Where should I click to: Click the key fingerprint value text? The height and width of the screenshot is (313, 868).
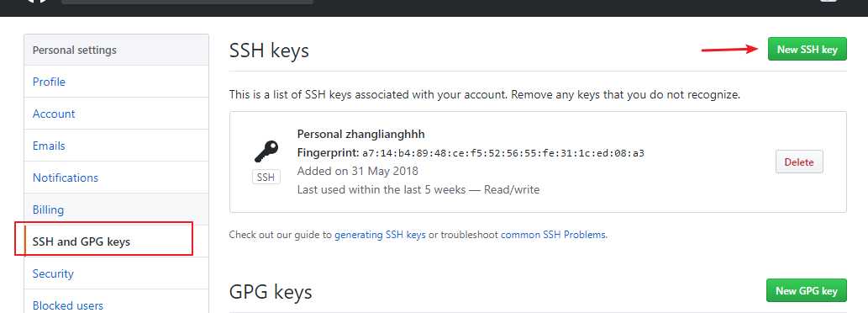click(503, 153)
